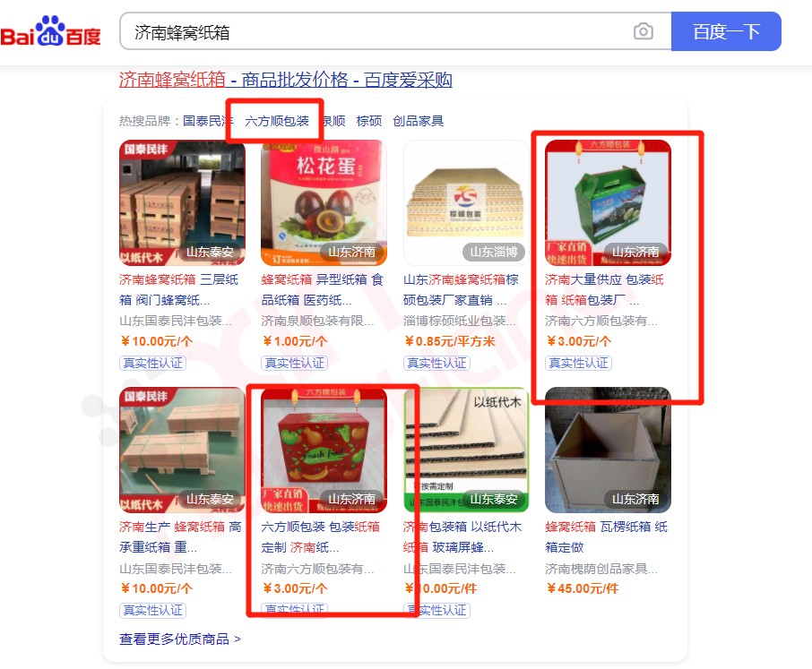Open the green handle box product thumbnail

pyautogui.click(x=608, y=202)
